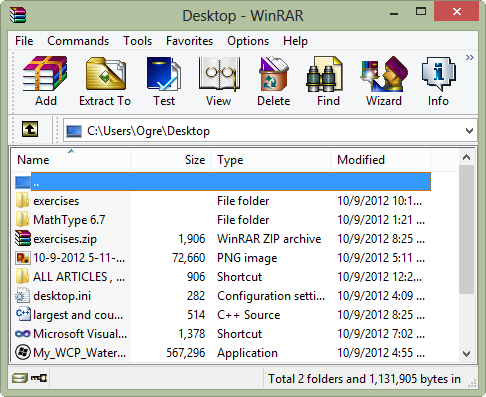
Task: Maximize the WinRAR window
Action: (x=421, y=12)
